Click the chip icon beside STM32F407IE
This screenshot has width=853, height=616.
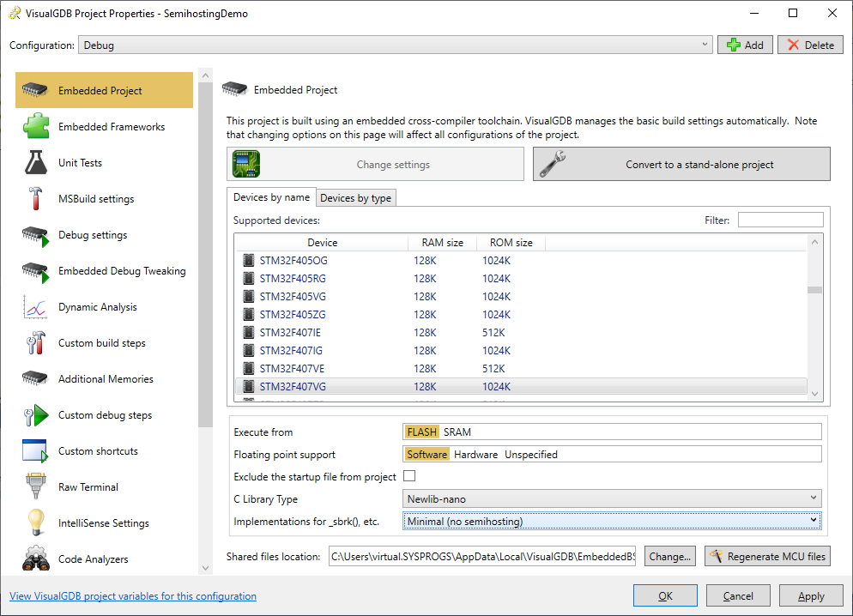point(249,332)
